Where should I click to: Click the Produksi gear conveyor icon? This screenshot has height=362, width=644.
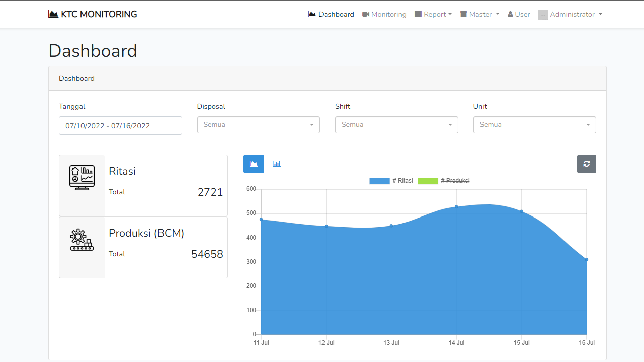(82, 240)
